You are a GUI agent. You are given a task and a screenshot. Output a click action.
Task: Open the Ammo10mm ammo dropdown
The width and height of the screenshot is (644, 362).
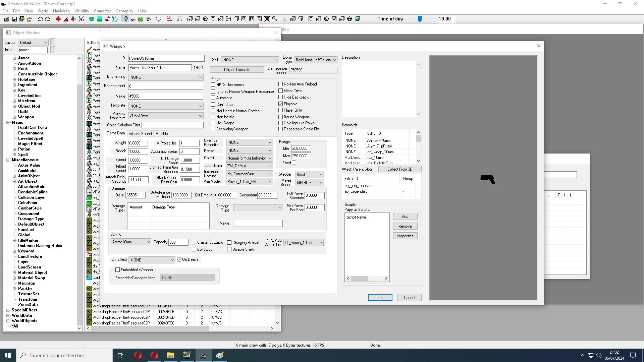[x=131, y=242]
